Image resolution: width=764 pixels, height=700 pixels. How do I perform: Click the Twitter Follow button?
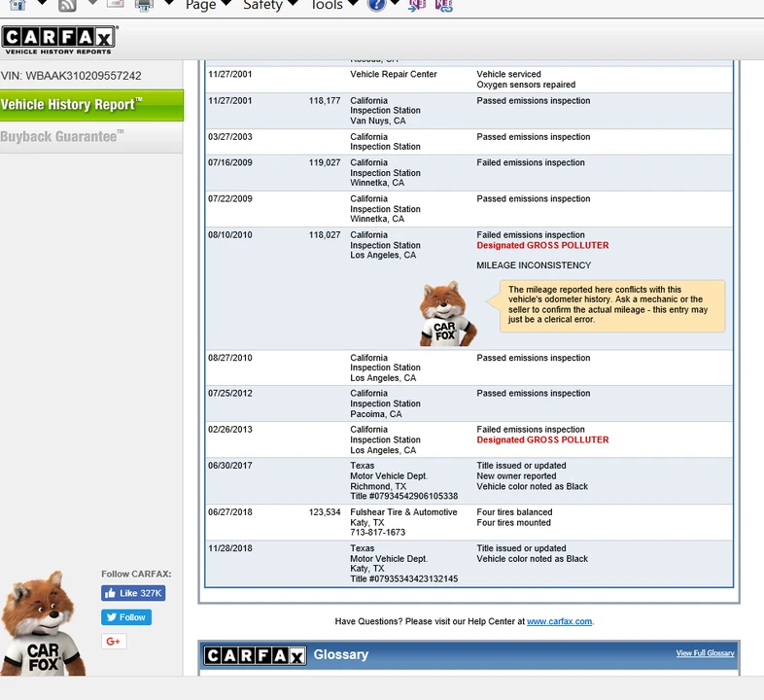tap(126, 617)
